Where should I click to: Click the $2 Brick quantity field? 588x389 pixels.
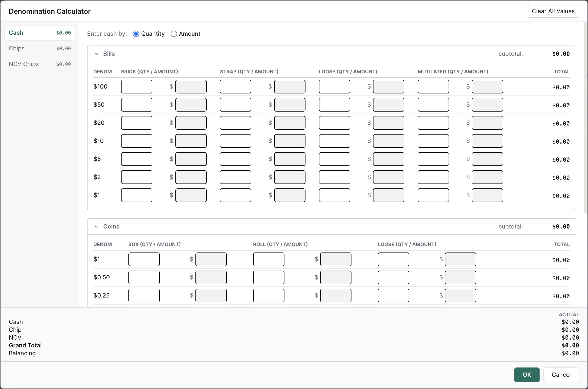point(137,177)
